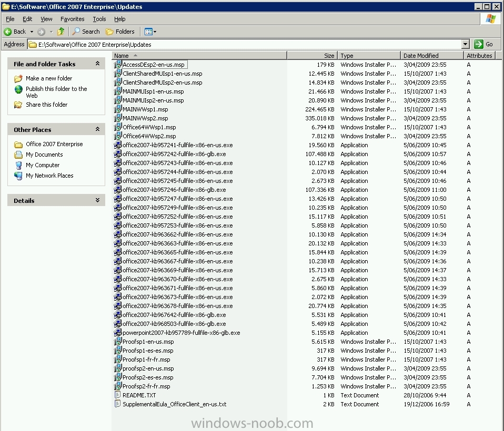This screenshot has width=504, height=431.
Task: Select Proofsp2-fr-fr.msp file icon
Action: pos(118,386)
